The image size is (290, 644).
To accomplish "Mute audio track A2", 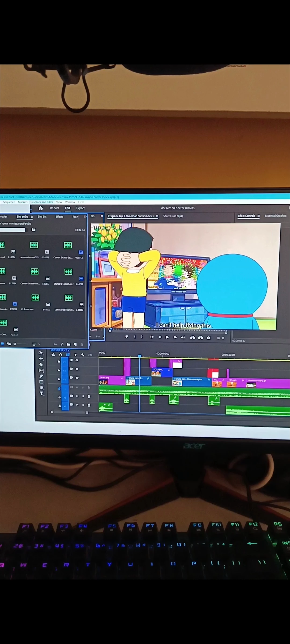I will pos(77,396).
